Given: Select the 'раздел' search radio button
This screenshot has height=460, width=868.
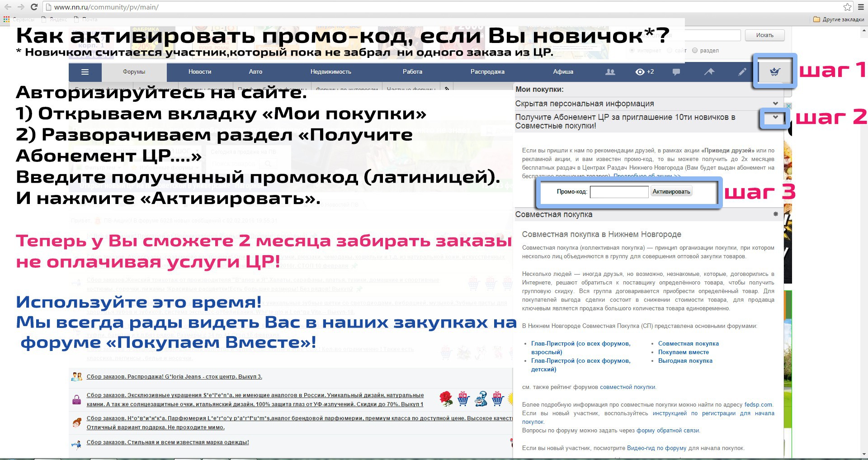Looking at the screenshot, I should click(x=695, y=51).
